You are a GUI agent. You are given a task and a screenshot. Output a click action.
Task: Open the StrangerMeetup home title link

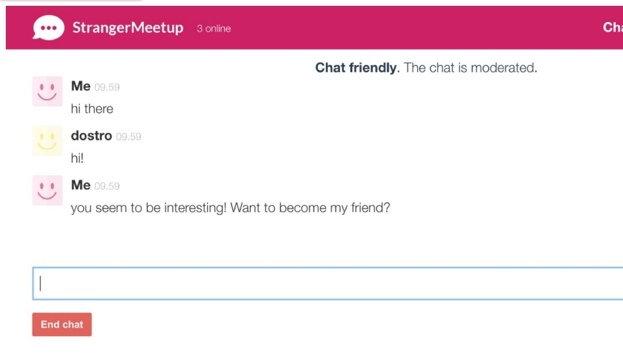pos(128,27)
